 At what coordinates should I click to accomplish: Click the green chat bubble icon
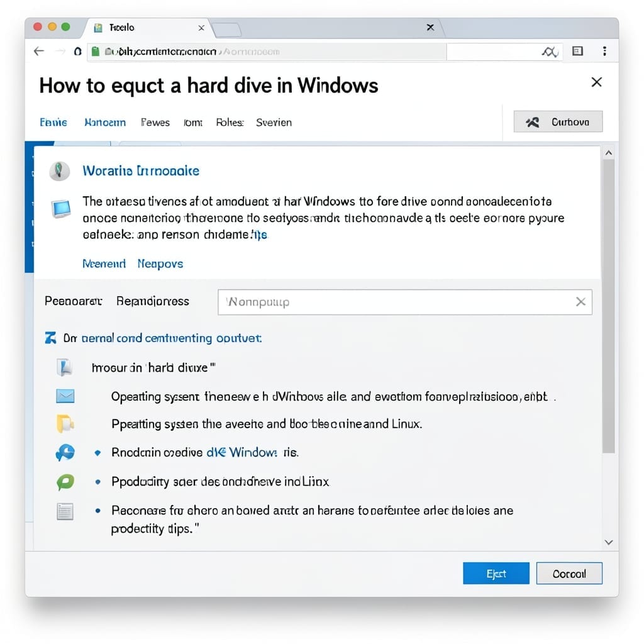(x=65, y=482)
